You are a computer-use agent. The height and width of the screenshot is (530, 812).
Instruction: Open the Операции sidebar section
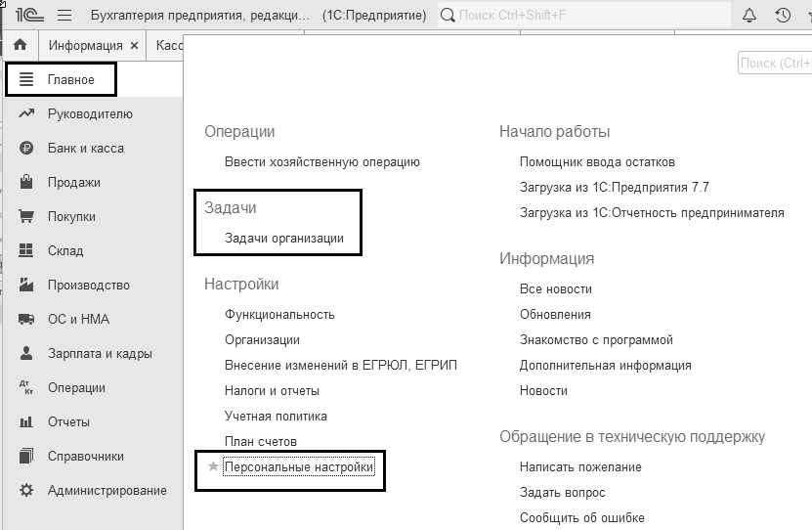(76, 387)
